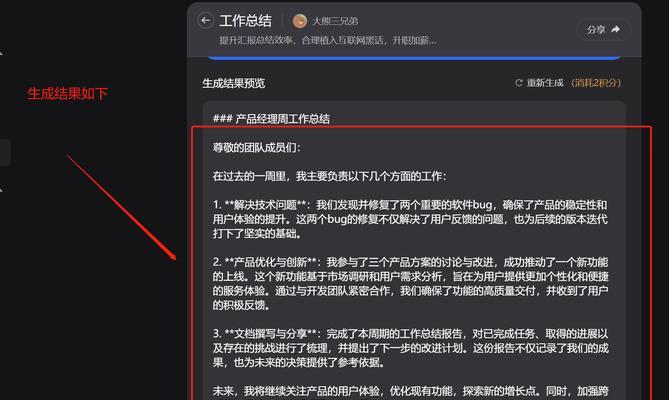Open the 大熊三兄弟 author avatar
The width and height of the screenshot is (669, 400).
point(300,21)
